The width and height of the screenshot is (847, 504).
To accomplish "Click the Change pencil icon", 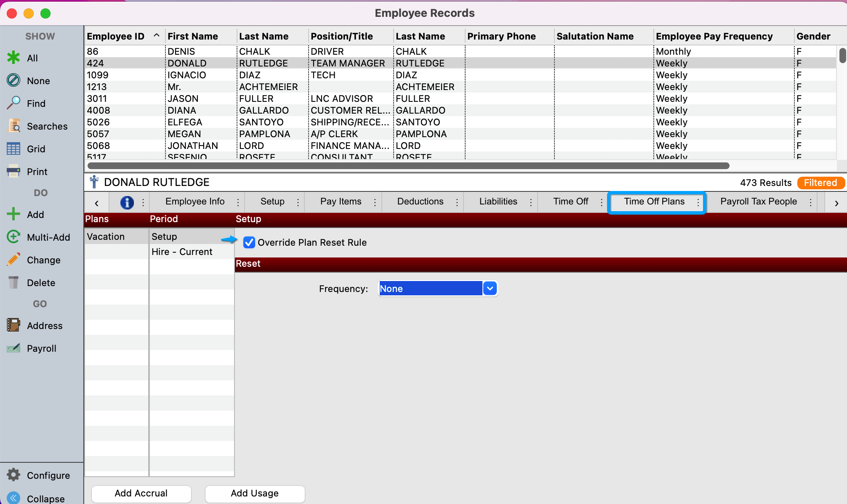I will click(13, 260).
